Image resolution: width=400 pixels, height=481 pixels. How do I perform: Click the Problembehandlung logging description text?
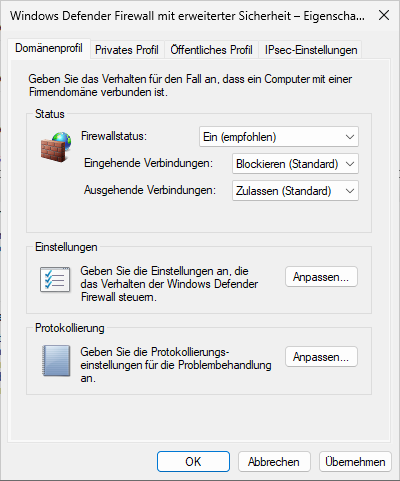click(x=176, y=365)
